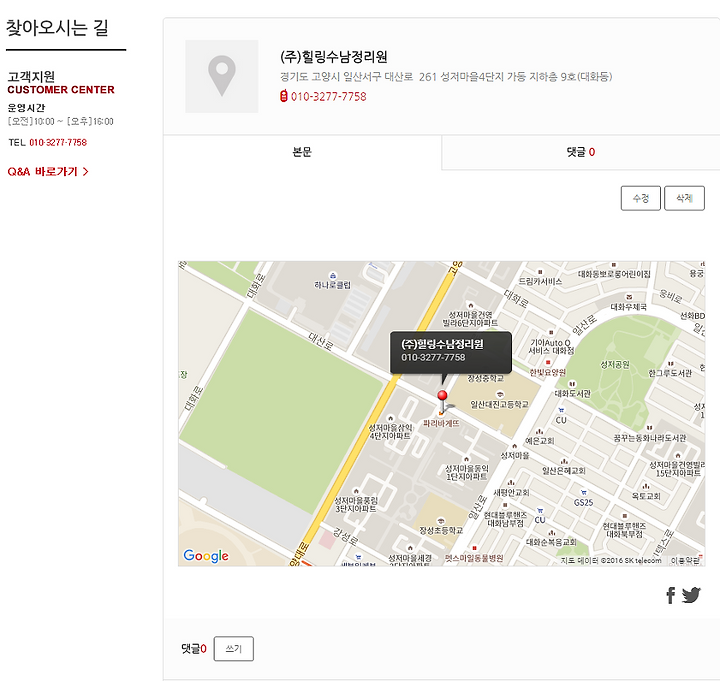Share via the Facebook icon
Image resolution: width=720 pixels, height=681 pixels.
(670, 595)
